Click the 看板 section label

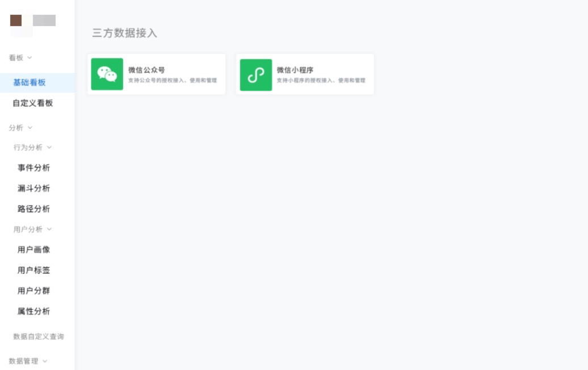16,57
